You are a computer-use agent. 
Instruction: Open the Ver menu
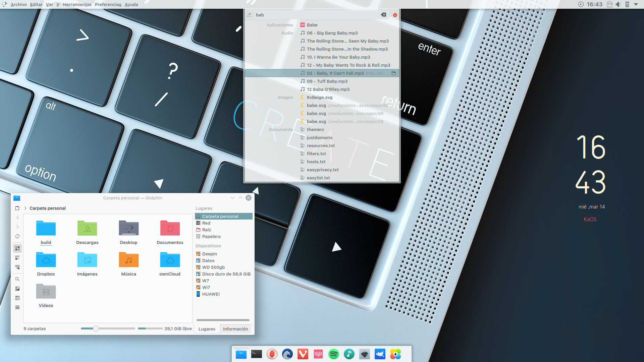click(x=49, y=4)
